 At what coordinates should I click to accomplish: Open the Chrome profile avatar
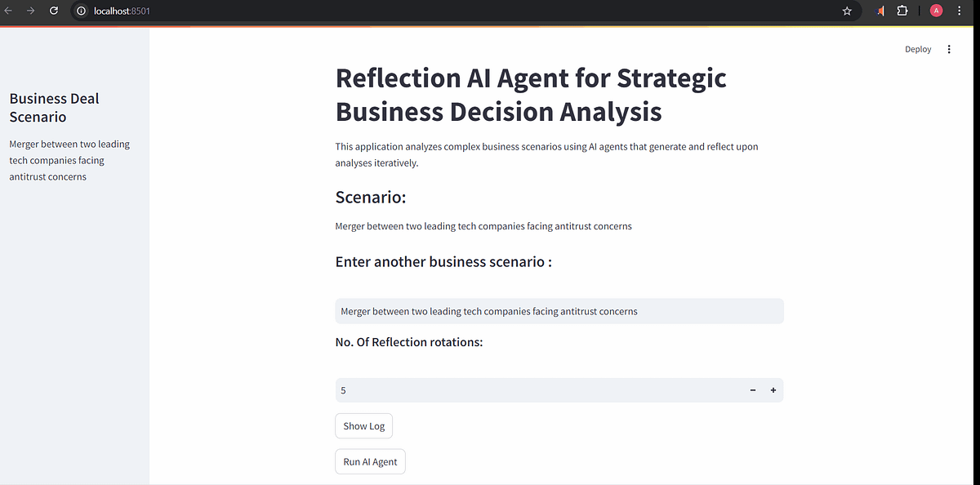936,11
